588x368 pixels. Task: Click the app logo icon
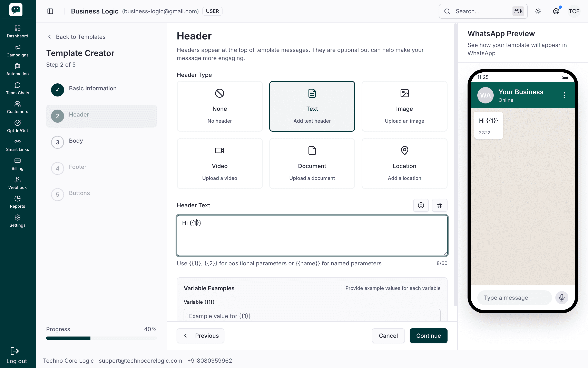click(16, 10)
